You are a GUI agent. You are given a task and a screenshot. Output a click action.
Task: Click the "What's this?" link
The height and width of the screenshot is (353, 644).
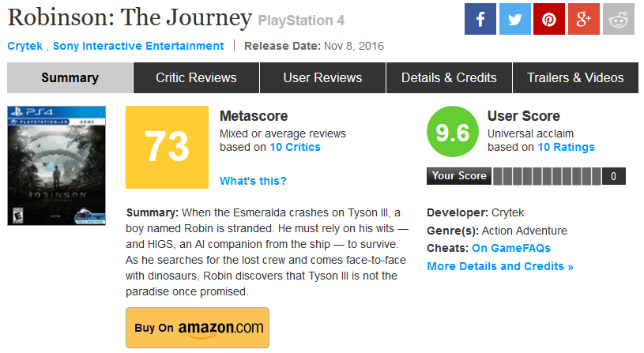(253, 181)
